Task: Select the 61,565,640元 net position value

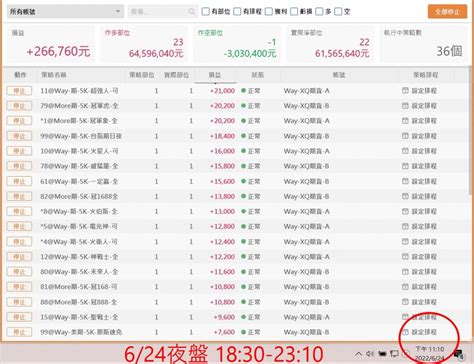Action: click(x=342, y=53)
